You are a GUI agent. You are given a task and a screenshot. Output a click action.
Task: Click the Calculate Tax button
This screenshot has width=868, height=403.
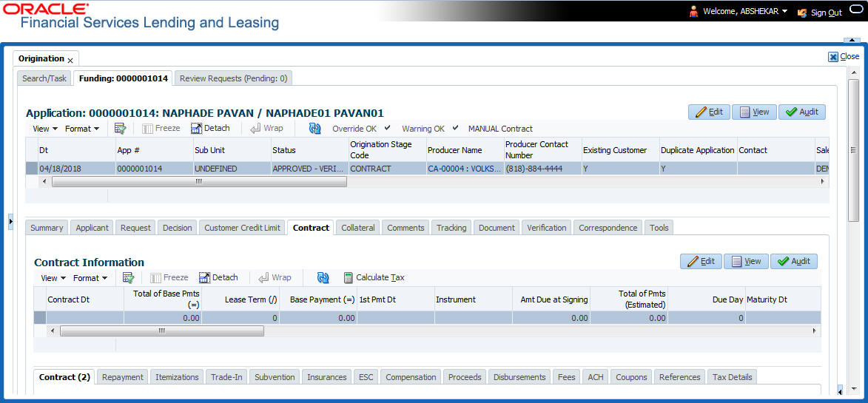(x=374, y=277)
